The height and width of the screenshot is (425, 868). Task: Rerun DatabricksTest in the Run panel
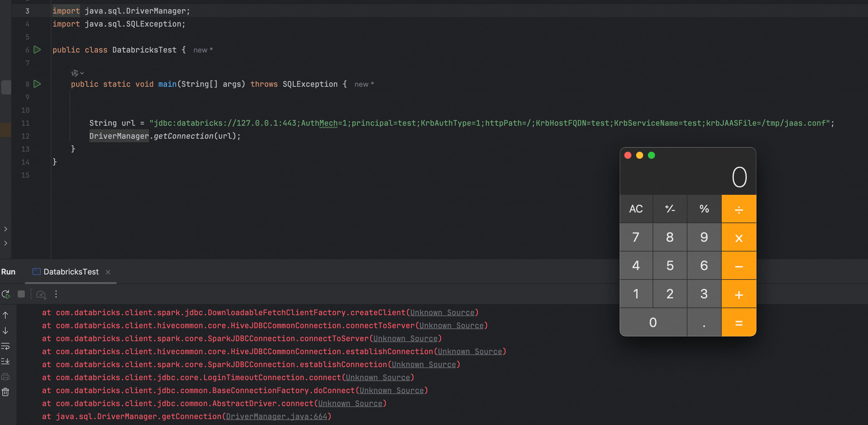point(6,294)
